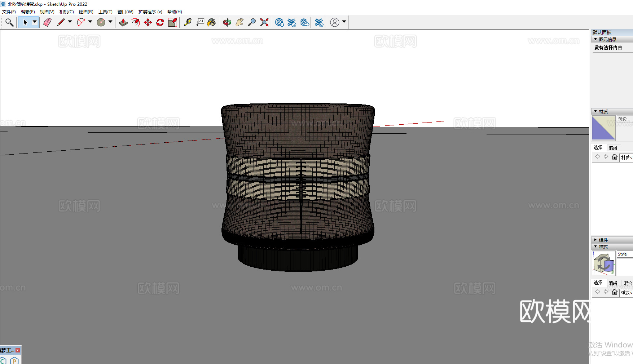Screen dimensions: 633x364
Task: Choose the A1 Text label tool
Action: click(x=200, y=22)
